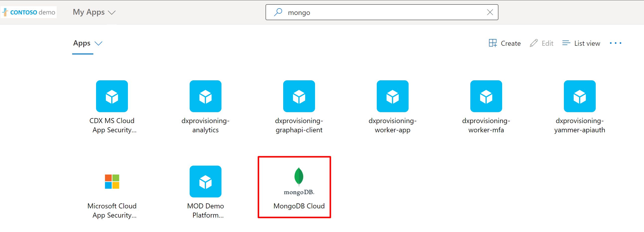Viewport: 644px width, 232px height.
Task: Open the dxprovisioning-graphapi-client app icon
Action: point(299,96)
